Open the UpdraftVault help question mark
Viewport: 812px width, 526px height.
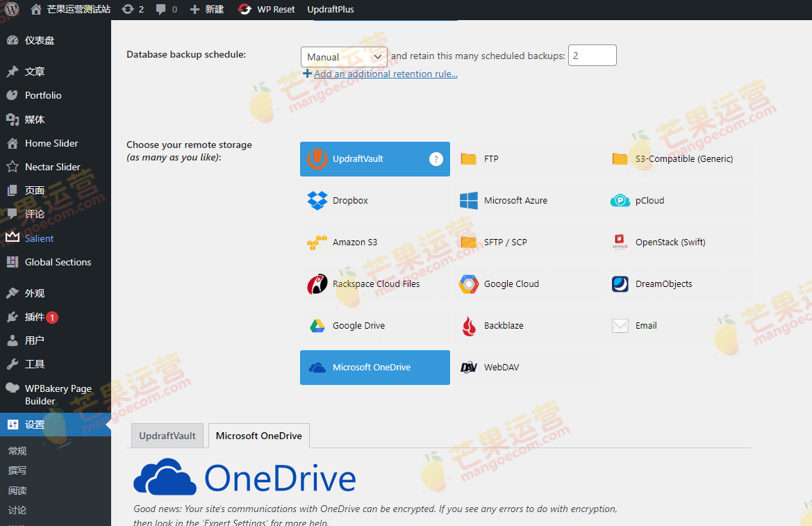436,159
